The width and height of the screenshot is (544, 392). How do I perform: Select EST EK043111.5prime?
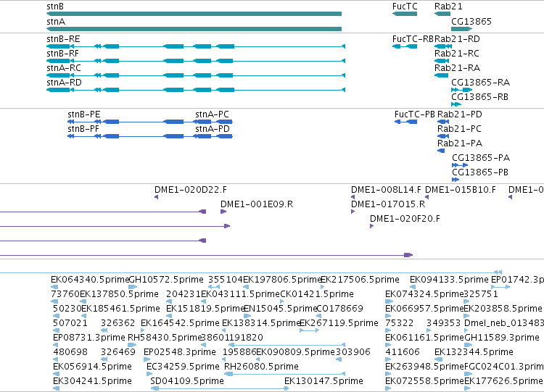[x=204, y=301]
